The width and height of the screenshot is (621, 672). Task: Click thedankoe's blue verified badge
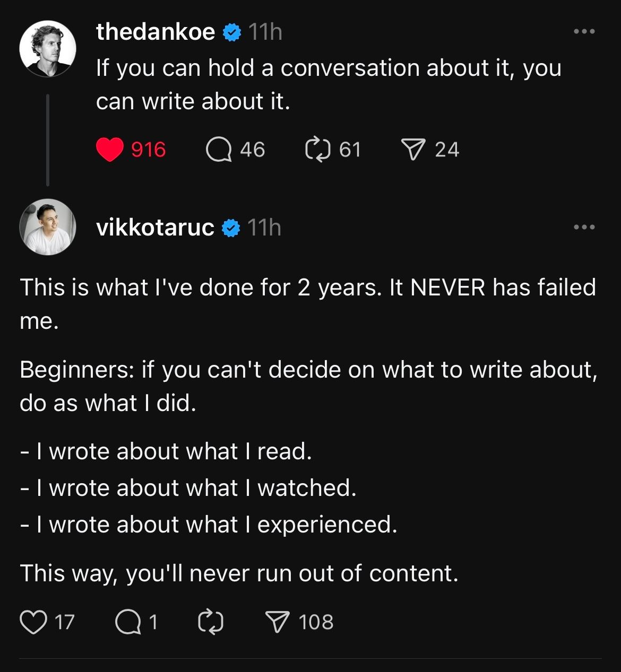[x=231, y=33]
